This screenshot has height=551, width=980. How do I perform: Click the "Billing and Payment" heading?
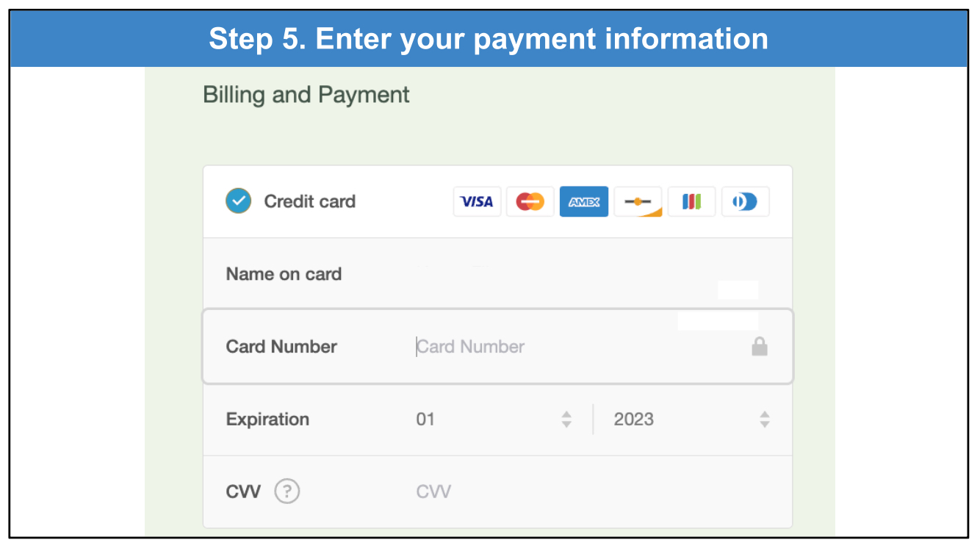pos(306,95)
